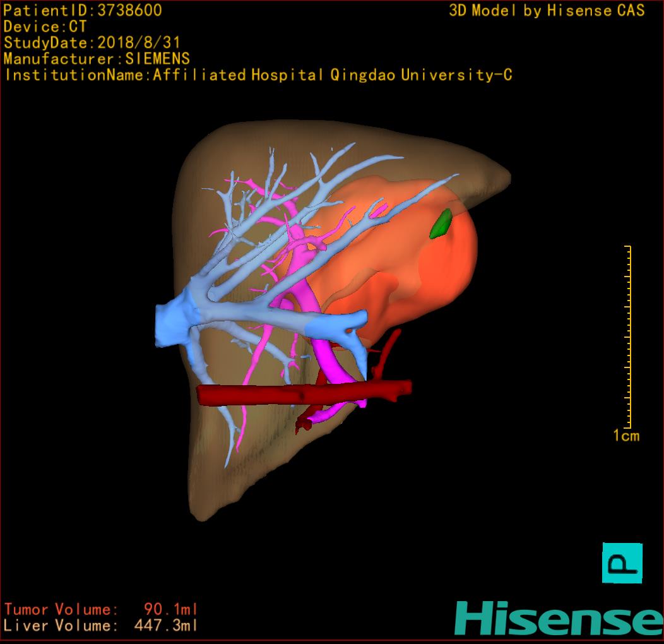
Task: Click the 1cm scale label
Action: coord(625,436)
